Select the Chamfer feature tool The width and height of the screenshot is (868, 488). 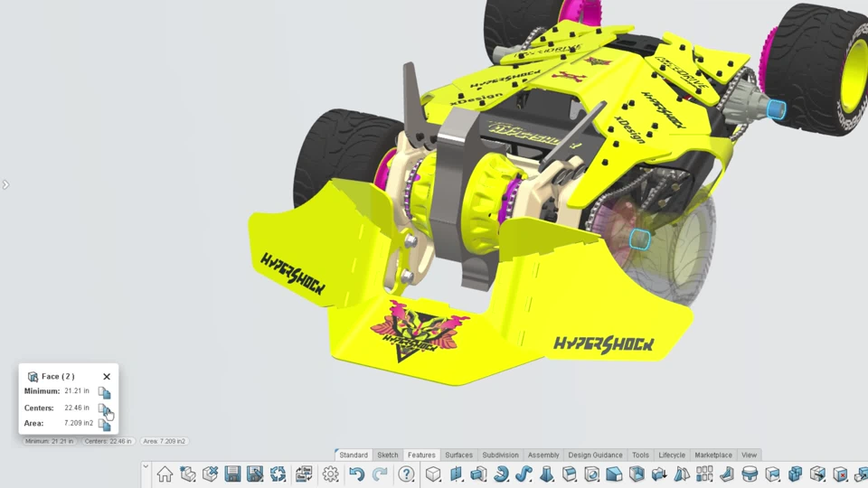click(x=614, y=474)
